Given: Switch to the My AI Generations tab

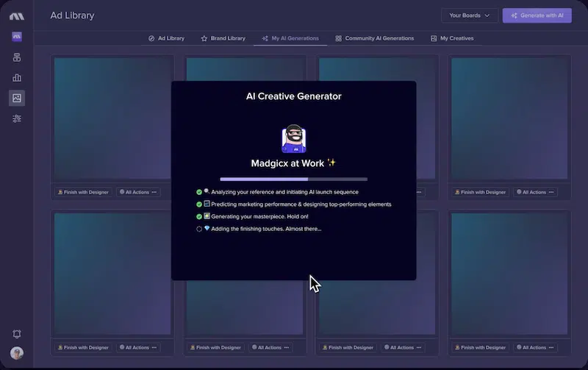Looking at the screenshot, I should point(290,38).
